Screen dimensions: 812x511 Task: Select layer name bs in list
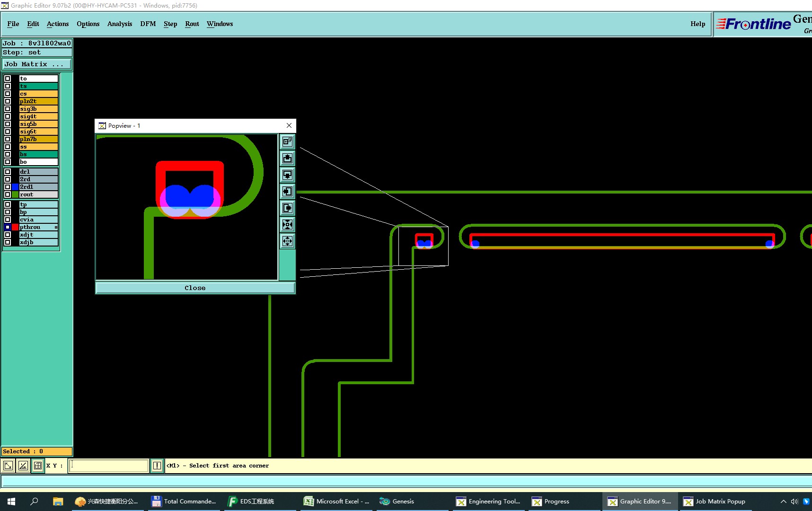[x=39, y=154]
